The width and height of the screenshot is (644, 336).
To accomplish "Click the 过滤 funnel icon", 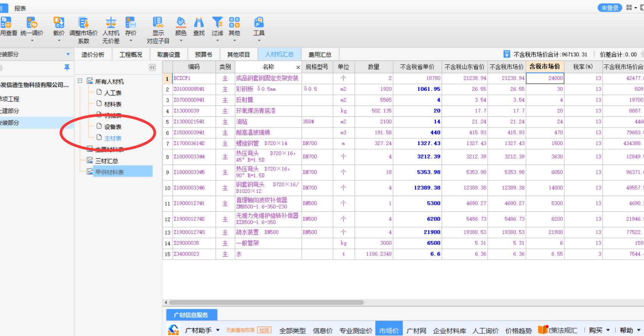I will [x=217, y=23].
